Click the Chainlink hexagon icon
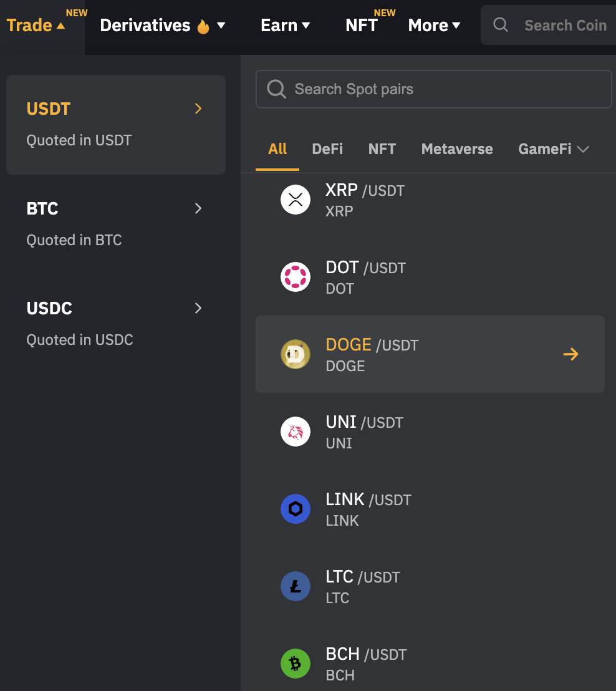The height and width of the screenshot is (691, 616). 296,509
